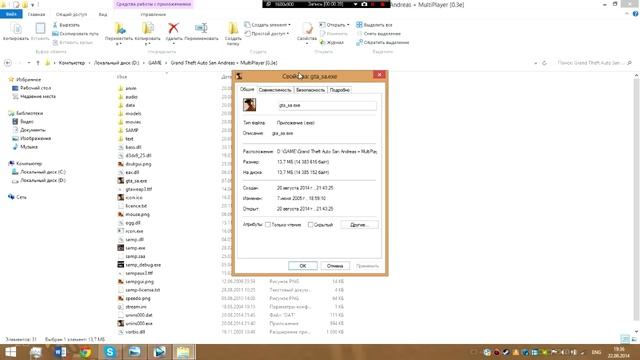Click Снять выделение in ribbon
The image size is (640, 360).
378,33
